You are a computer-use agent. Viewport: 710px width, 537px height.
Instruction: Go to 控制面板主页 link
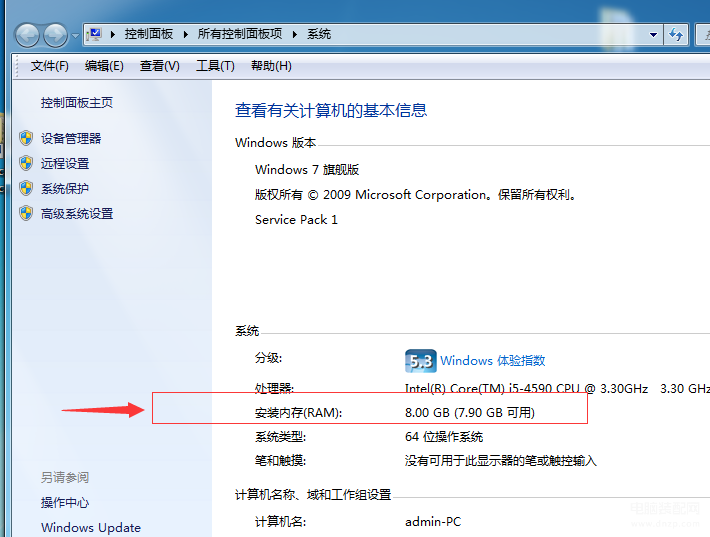77,103
